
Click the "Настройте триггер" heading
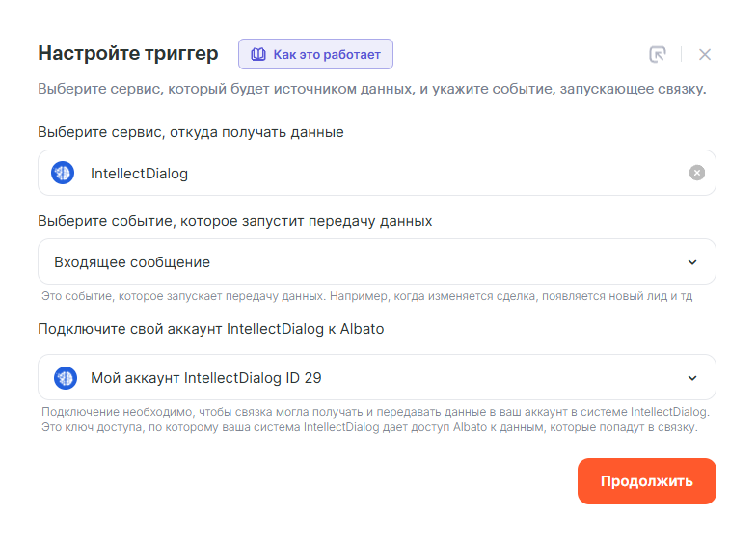click(128, 53)
